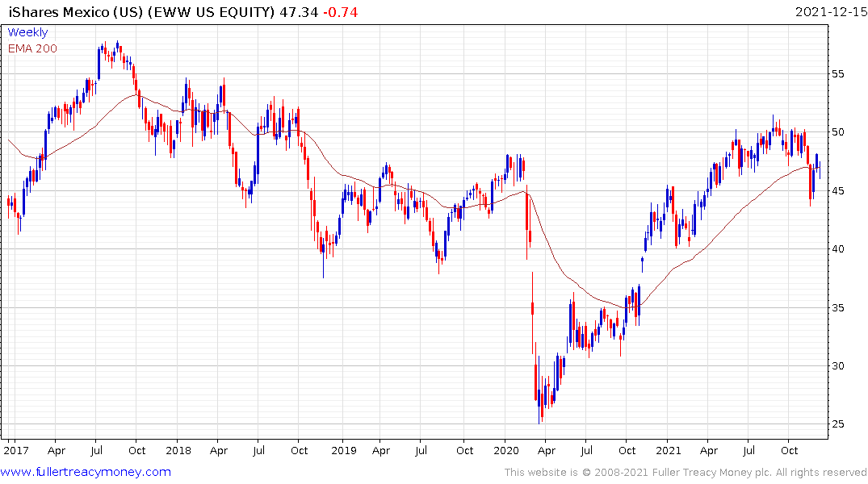Click the 2018 year label on time axis

point(178,450)
